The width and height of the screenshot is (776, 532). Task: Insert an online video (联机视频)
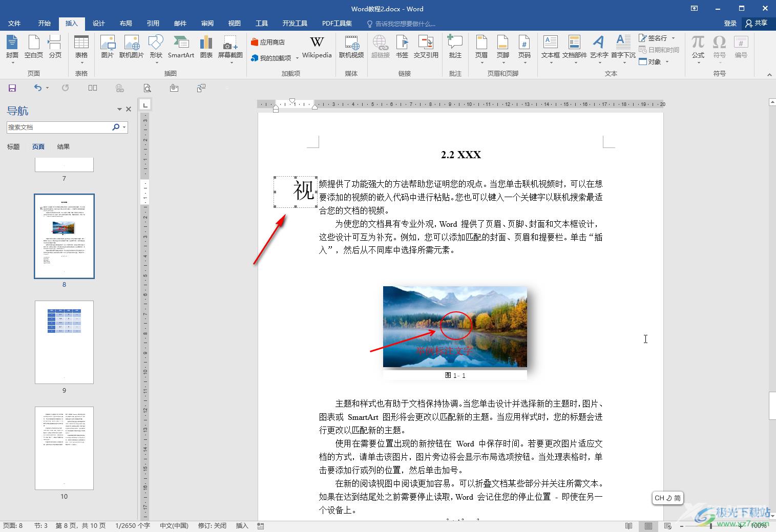[351, 47]
